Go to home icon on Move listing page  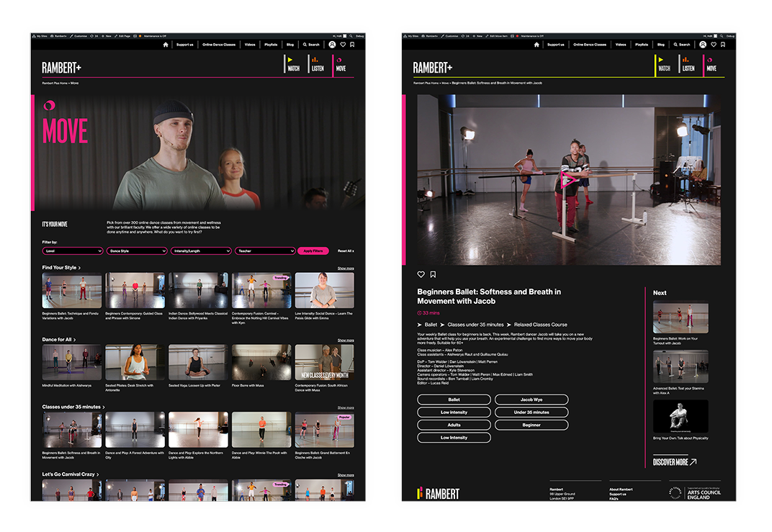(166, 45)
